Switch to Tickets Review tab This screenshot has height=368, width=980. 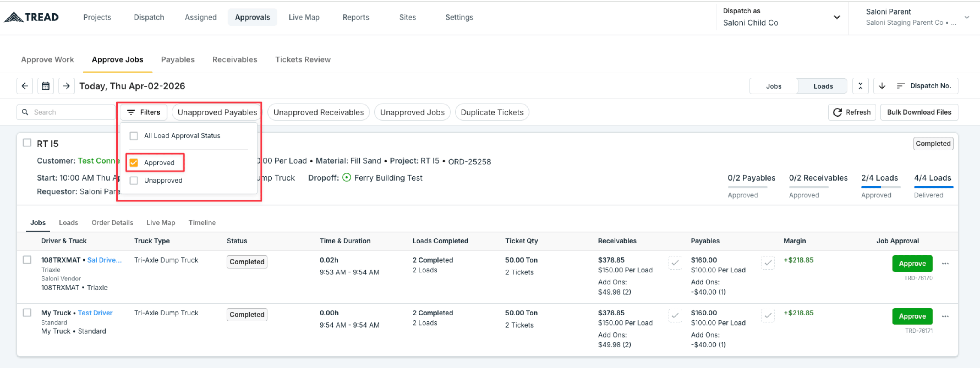pyautogui.click(x=303, y=60)
